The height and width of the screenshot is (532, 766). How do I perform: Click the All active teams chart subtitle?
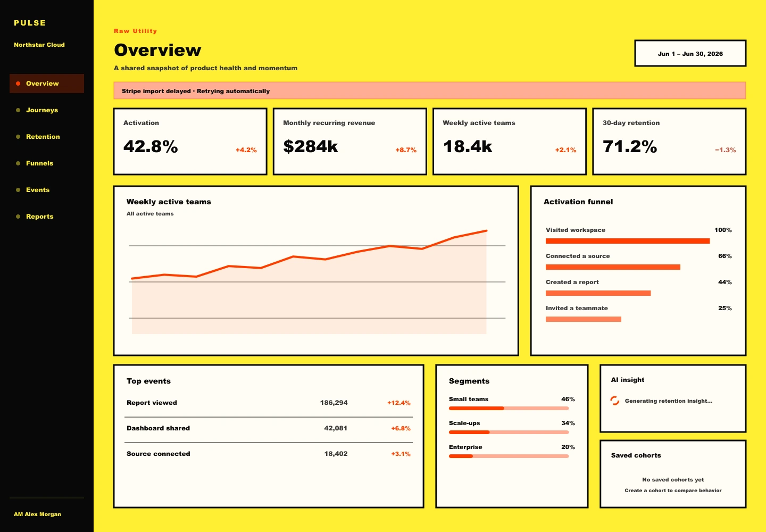tap(150, 213)
